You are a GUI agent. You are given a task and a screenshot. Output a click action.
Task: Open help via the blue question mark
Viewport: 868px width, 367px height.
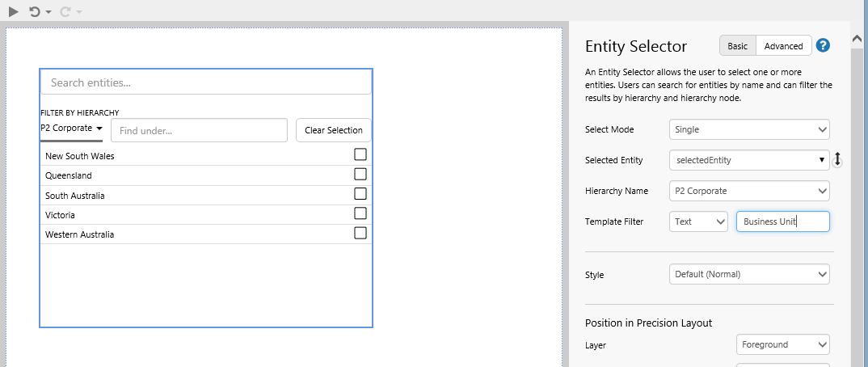824,46
